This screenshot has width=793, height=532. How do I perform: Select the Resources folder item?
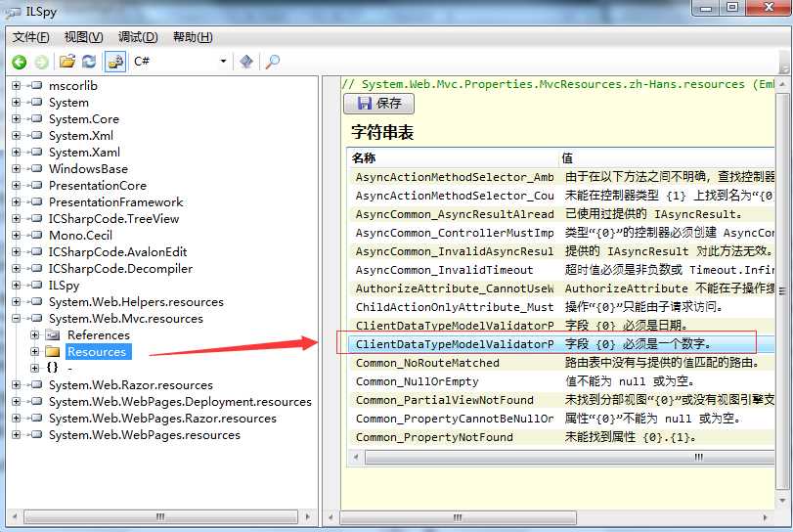(x=98, y=351)
